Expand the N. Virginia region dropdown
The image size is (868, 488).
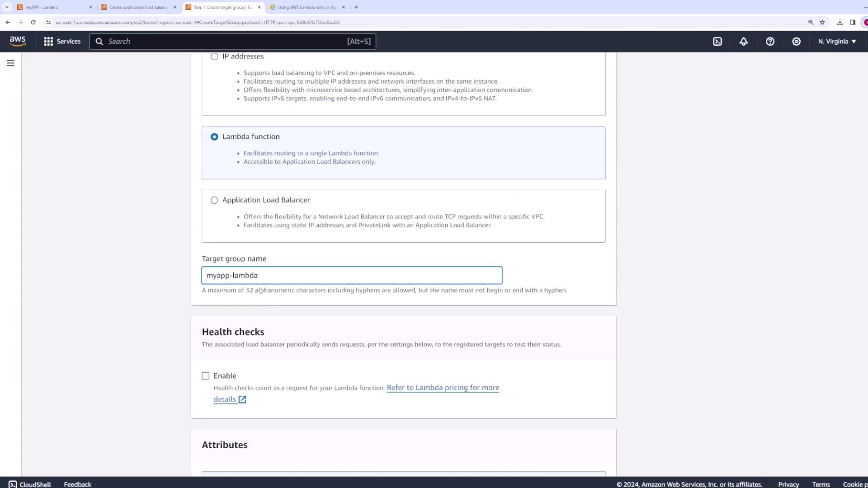click(837, 41)
